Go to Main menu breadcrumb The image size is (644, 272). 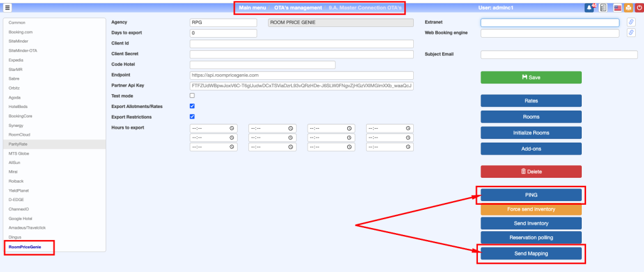pyautogui.click(x=253, y=8)
